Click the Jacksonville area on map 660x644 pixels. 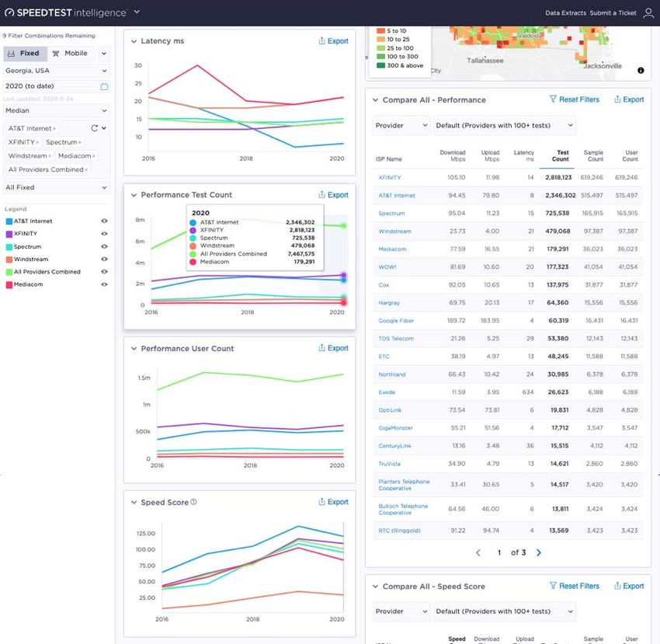click(x=603, y=66)
